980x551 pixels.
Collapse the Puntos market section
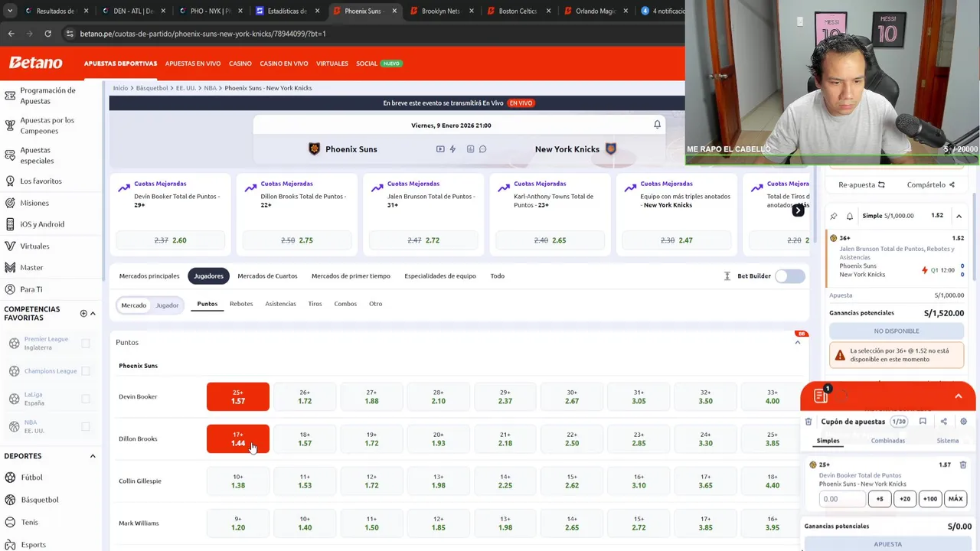(797, 342)
